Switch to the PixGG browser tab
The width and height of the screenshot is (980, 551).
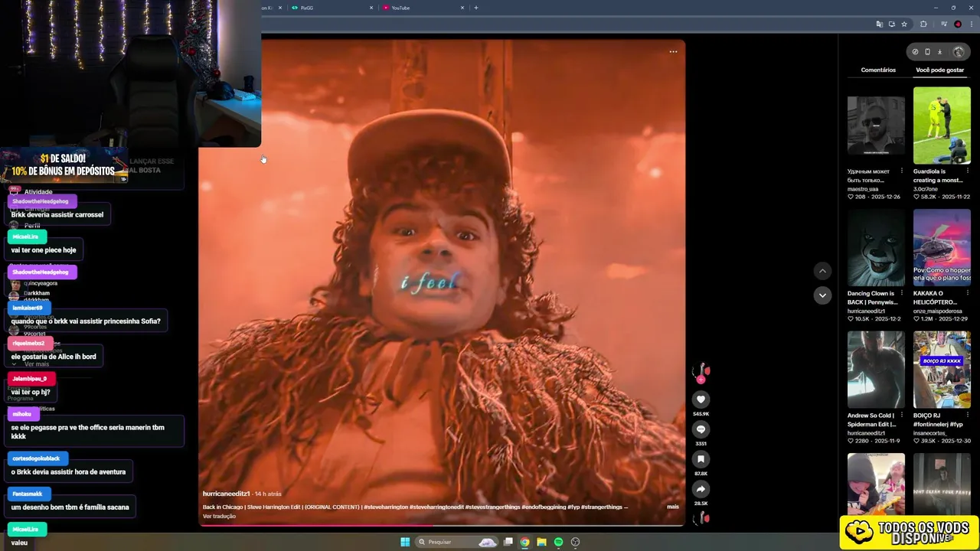[x=331, y=8]
